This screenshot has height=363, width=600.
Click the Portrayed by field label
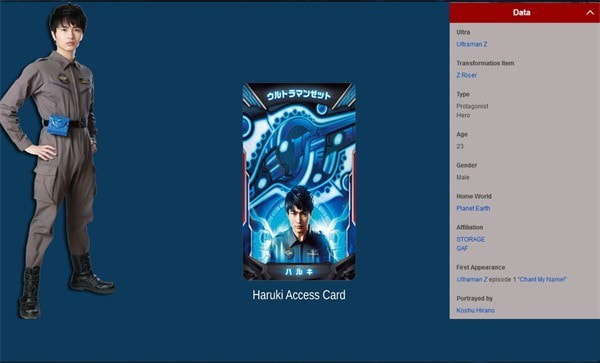[x=474, y=298]
